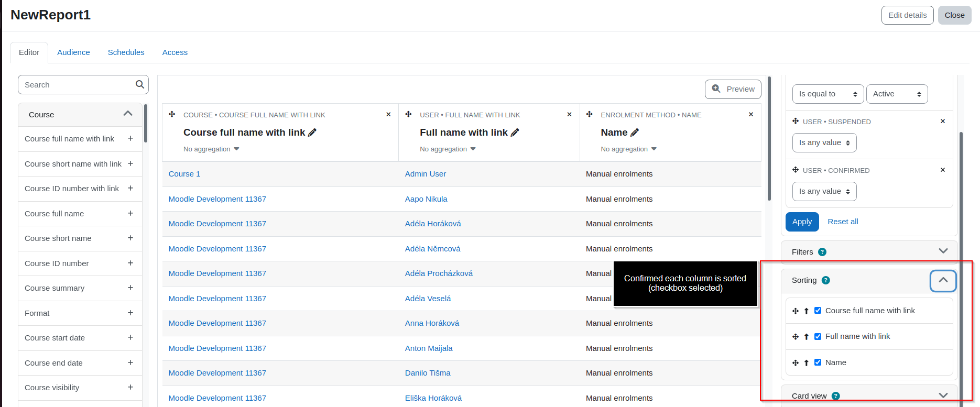Open Filters help icon
Viewport: 980px width, 407px height.
(822, 252)
